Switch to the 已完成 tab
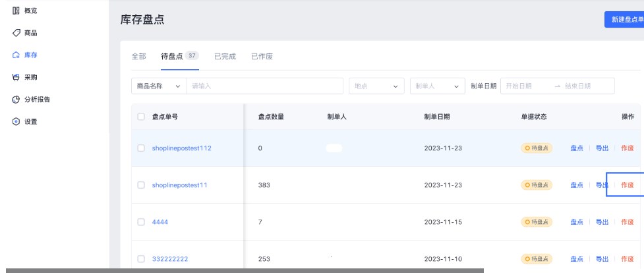This screenshot has height=273, width=644. tap(225, 57)
